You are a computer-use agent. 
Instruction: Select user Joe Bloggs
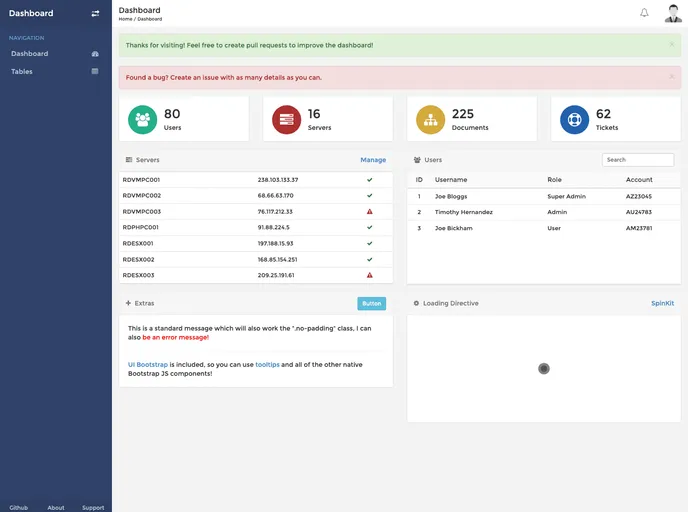point(451,197)
